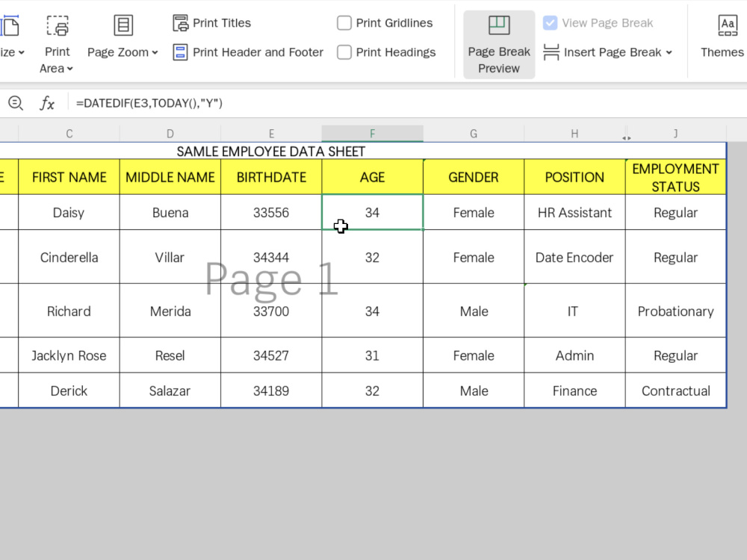Click the Page Zoom icon
Viewport: 747px width, 560px height.
coord(123,25)
